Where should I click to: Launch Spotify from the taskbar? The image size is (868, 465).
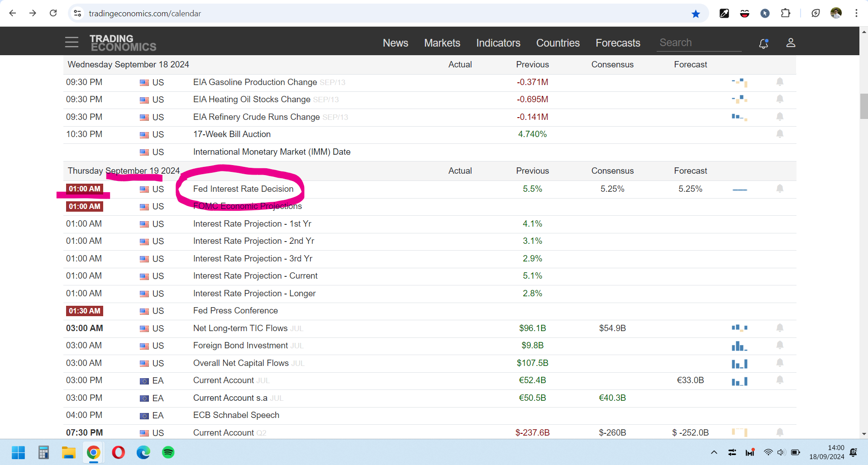click(168, 452)
